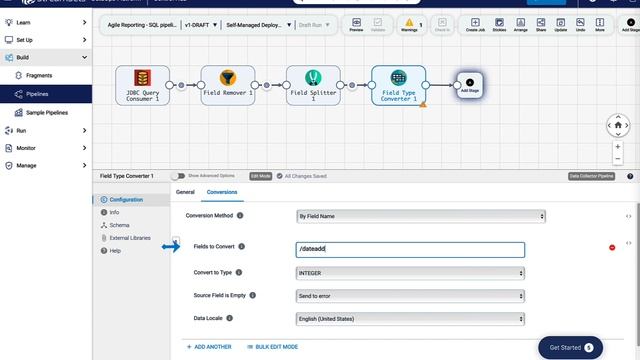
Task: Open the Warnings indicator
Action: (409, 24)
